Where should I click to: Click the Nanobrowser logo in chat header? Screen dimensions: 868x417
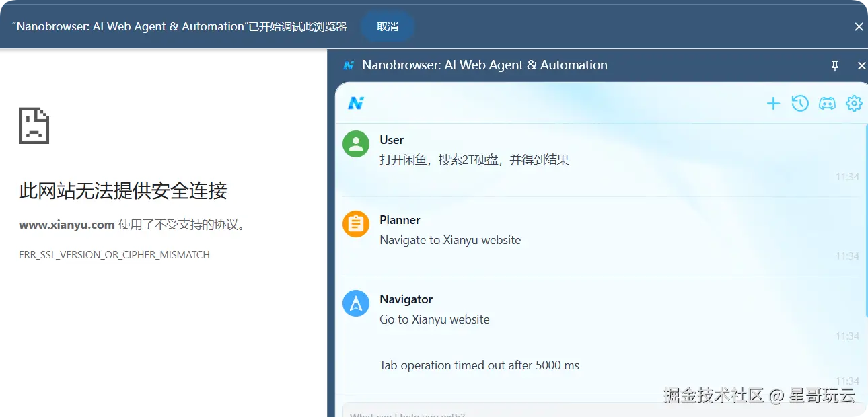[356, 103]
